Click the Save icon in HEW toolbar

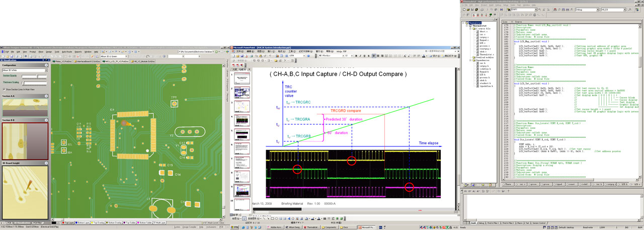(x=472, y=10)
